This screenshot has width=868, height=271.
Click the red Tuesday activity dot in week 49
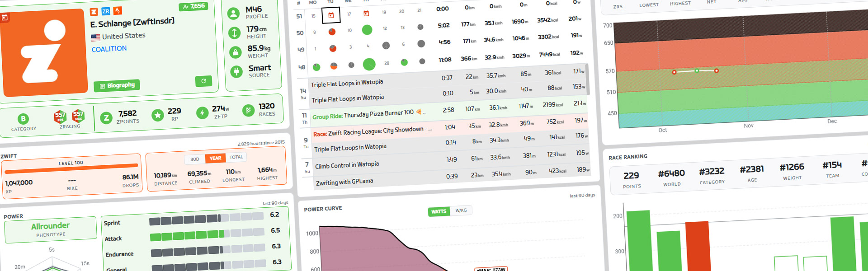(x=333, y=48)
